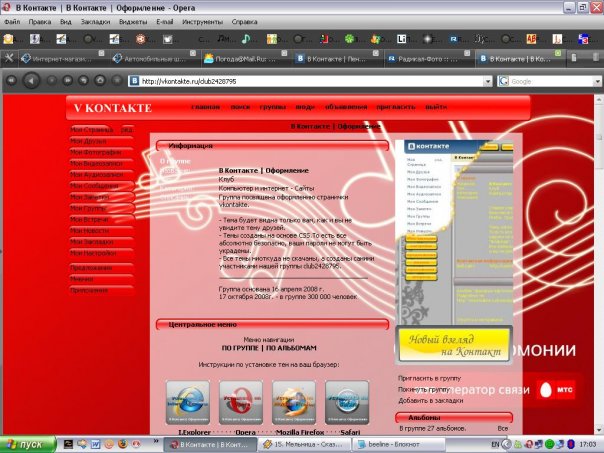Click the green clover bookmark icon
Screen dimensions: 604x453
coord(349,39)
